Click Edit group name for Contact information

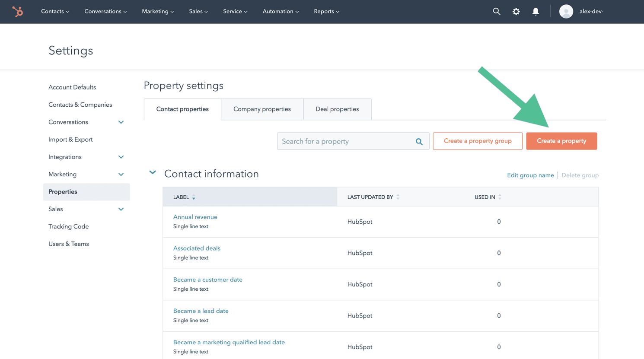(530, 175)
